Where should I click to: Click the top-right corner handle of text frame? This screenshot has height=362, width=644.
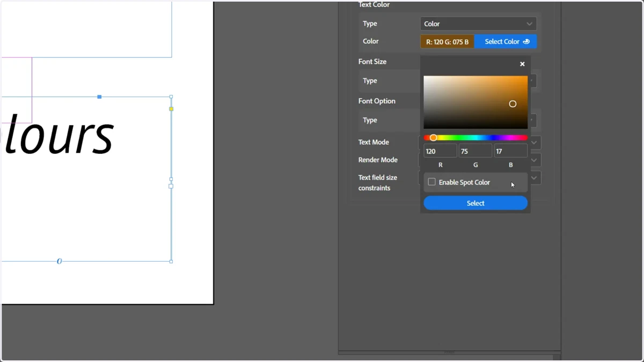pyautogui.click(x=171, y=97)
